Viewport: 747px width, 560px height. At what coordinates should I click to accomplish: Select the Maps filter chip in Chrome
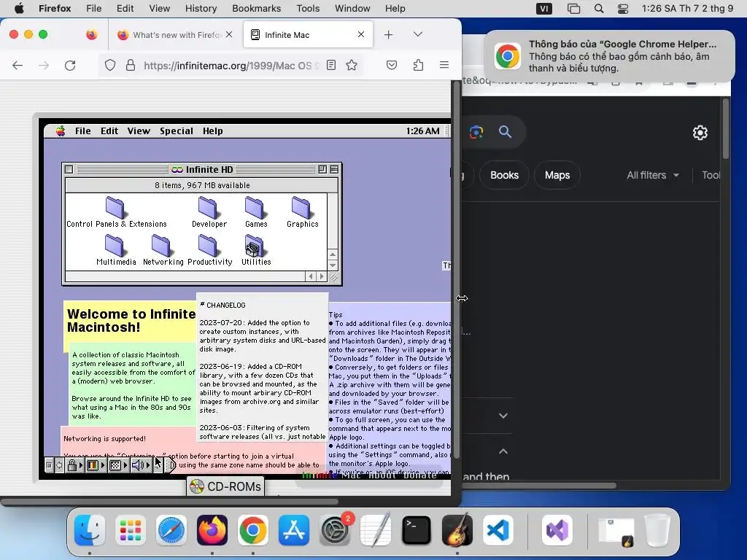[557, 175]
